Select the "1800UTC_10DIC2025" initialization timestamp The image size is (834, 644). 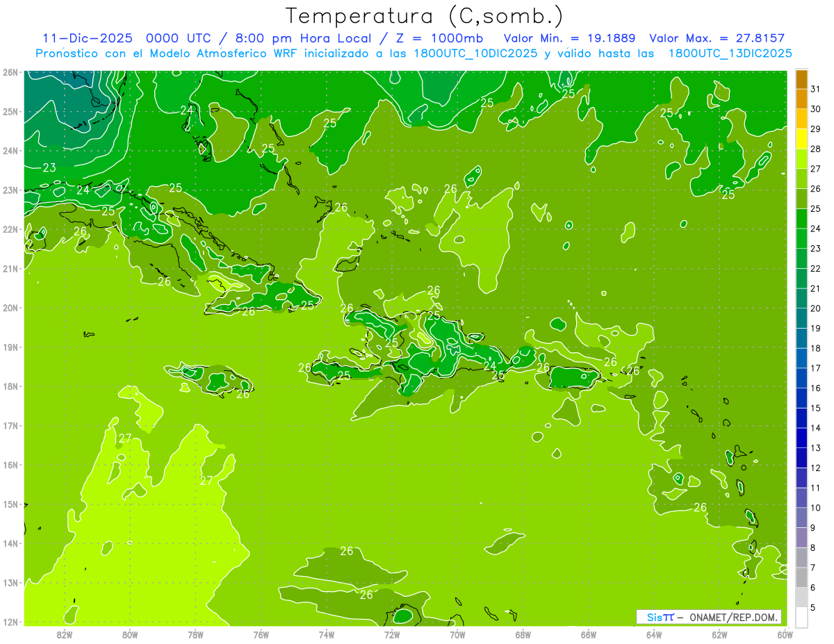(x=476, y=53)
